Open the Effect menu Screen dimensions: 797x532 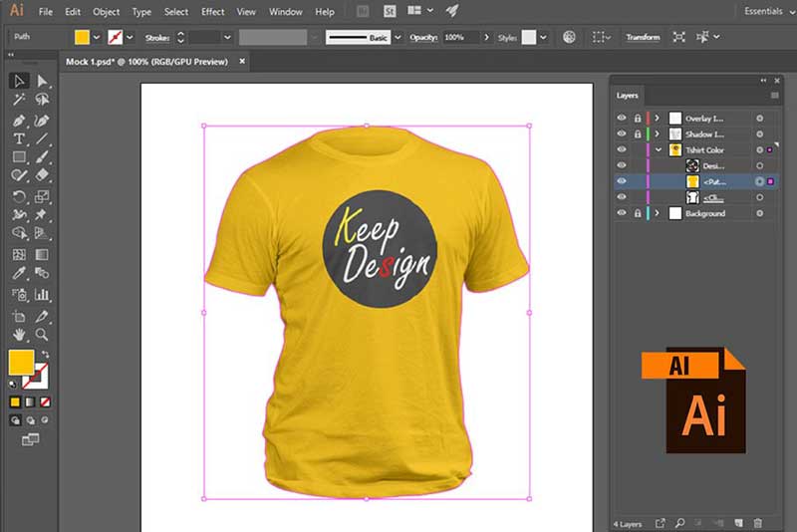point(212,12)
